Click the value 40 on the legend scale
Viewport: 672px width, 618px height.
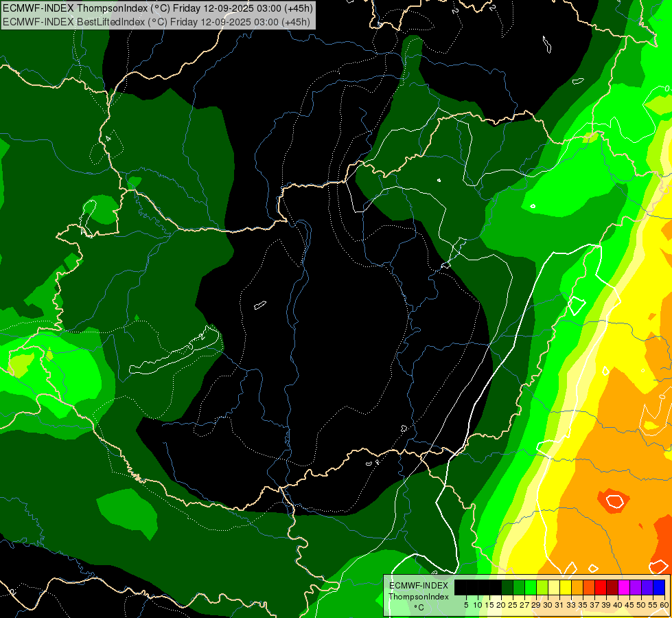(x=618, y=605)
